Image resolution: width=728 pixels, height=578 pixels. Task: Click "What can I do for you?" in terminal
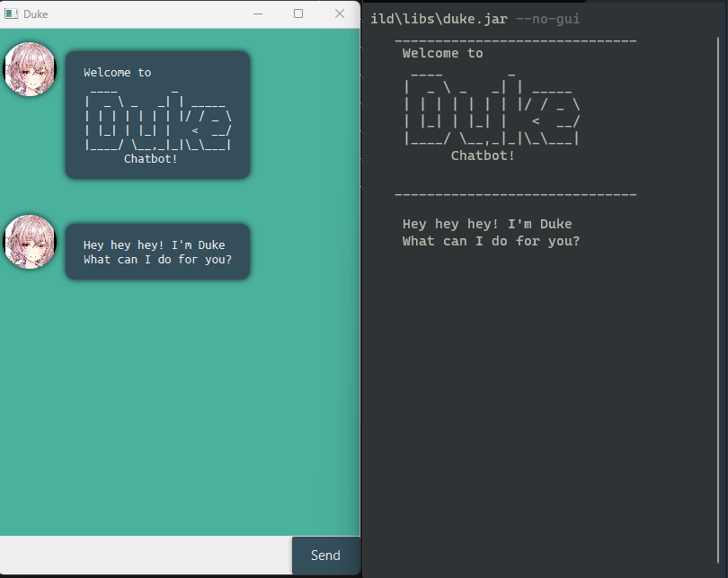(x=491, y=241)
